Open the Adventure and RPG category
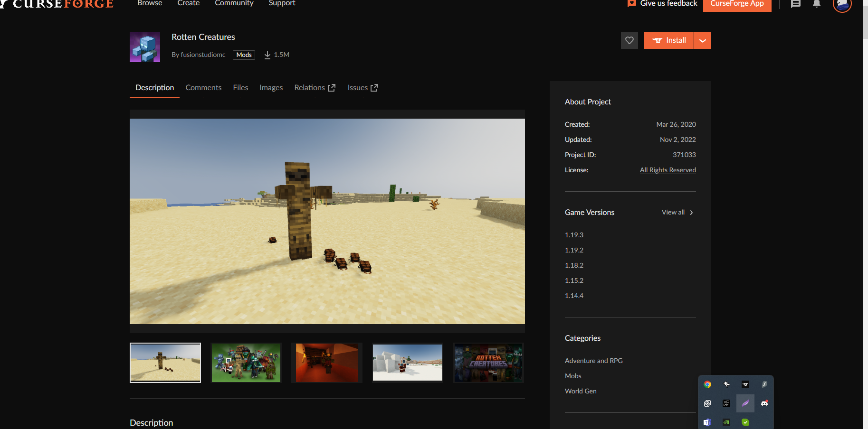The height and width of the screenshot is (429, 868). click(x=593, y=361)
